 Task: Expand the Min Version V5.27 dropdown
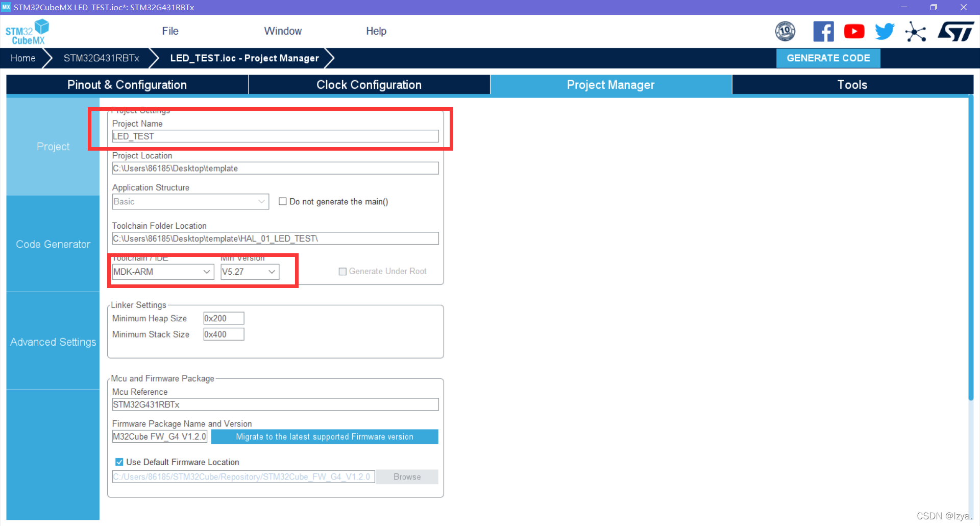point(250,272)
